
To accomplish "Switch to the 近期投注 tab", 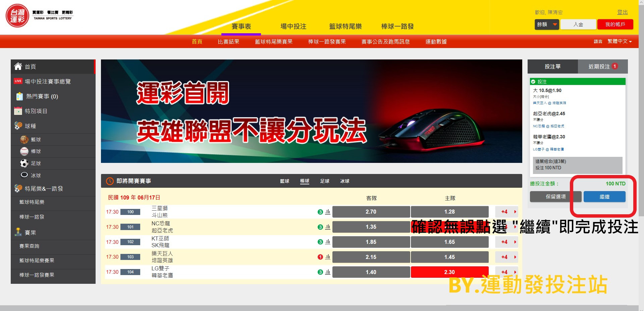I will [x=603, y=66].
